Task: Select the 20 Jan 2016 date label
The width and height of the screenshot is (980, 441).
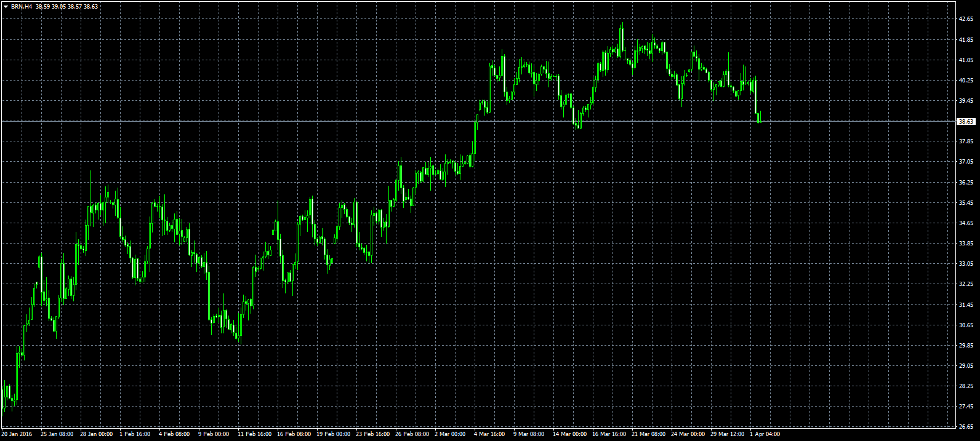Action: (17, 434)
